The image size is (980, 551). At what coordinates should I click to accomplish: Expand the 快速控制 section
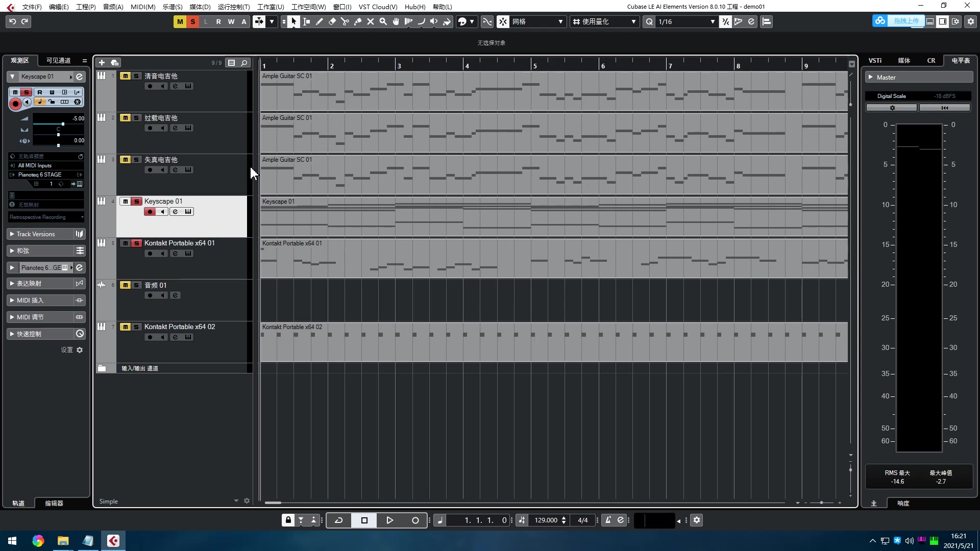(12, 334)
